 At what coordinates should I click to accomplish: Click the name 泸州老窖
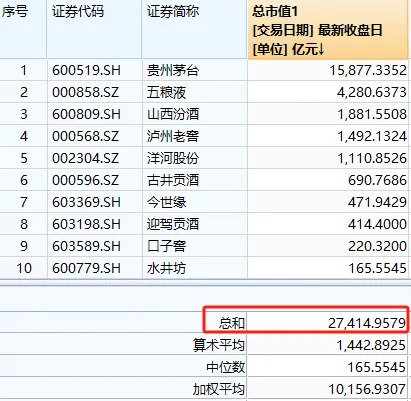(173, 136)
